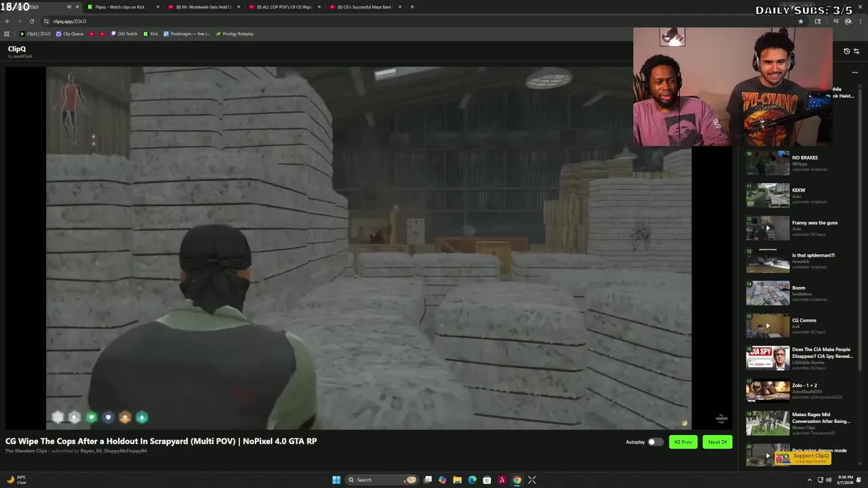Open Task View from the taskbar
Screen dimensions: 868x488
coord(428,480)
